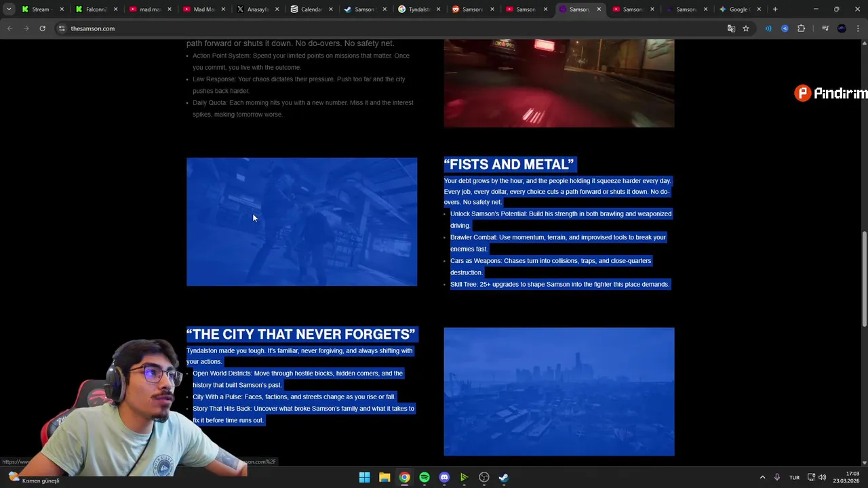The height and width of the screenshot is (488, 868).
Task: Close the Calendar tab
Action: [x=330, y=9]
